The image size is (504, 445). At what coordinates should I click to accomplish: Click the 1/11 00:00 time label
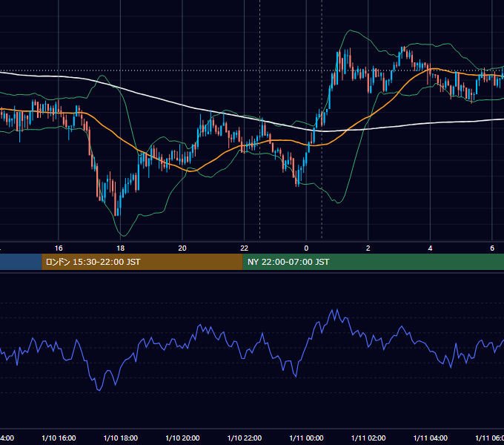click(x=306, y=438)
